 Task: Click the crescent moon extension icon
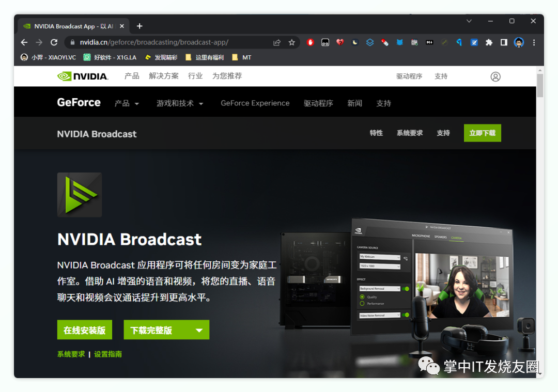pos(355,42)
